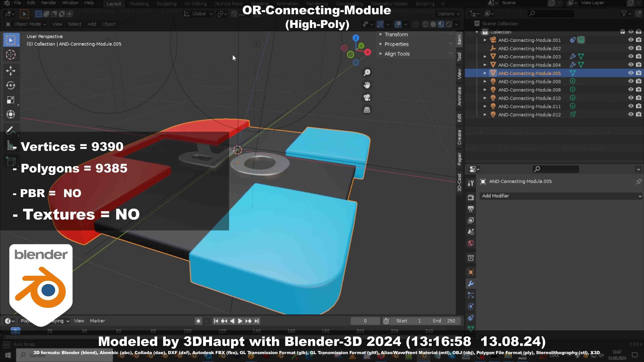
Task: Expand AND-Connecting-Module.010 tree row
Action: [x=485, y=98]
